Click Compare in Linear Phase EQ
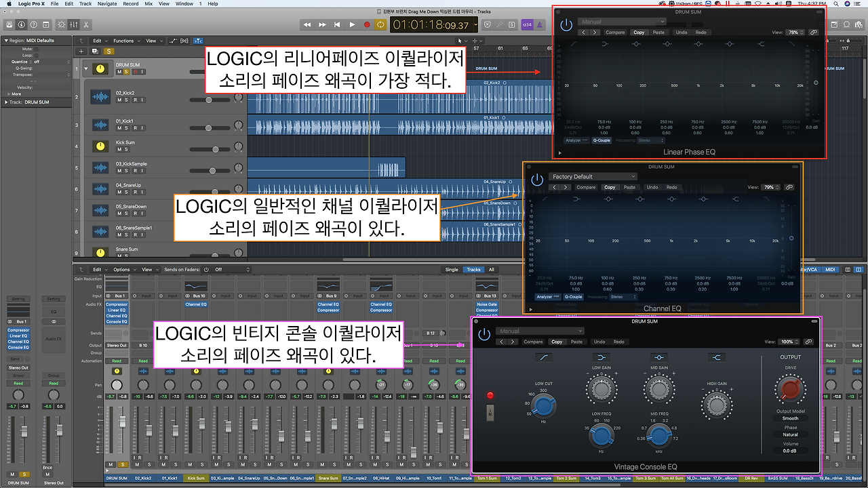Image resolution: width=868 pixels, height=488 pixels. pyautogui.click(x=615, y=32)
